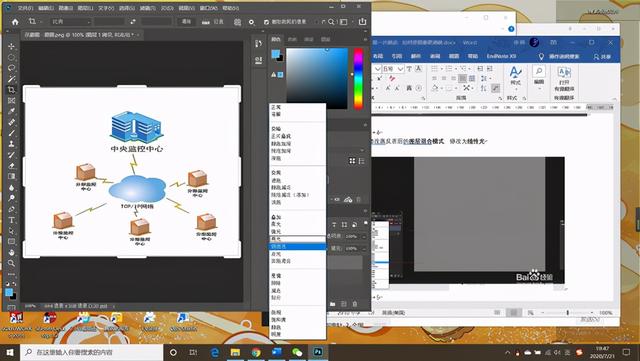Open the Find magnifier icon in Word ribbon
640x361 pixels.
click(x=539, y=71)
